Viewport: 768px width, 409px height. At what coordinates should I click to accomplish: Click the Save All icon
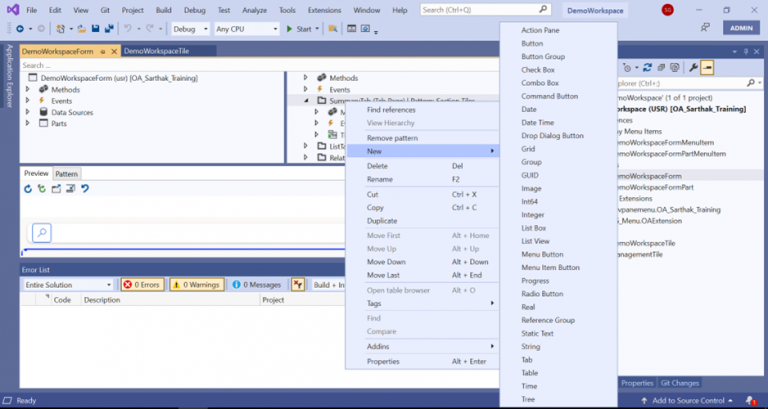pos(109,29)
